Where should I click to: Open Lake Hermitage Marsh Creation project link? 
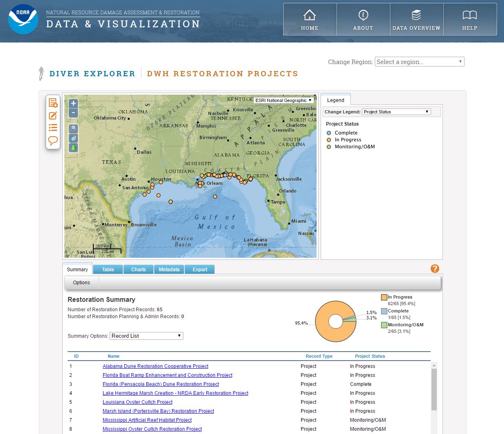pyautogui.click(x=175, y=393)
